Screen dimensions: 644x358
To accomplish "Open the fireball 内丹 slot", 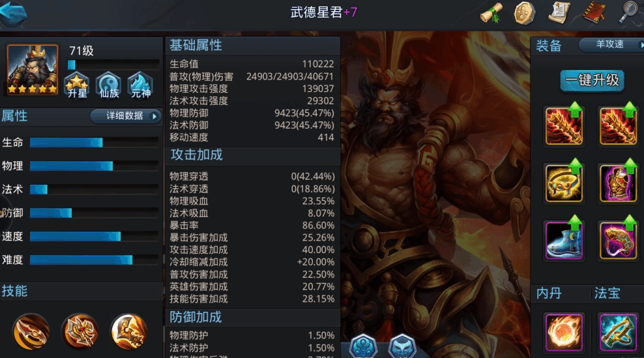I will [x=564, y=333].
